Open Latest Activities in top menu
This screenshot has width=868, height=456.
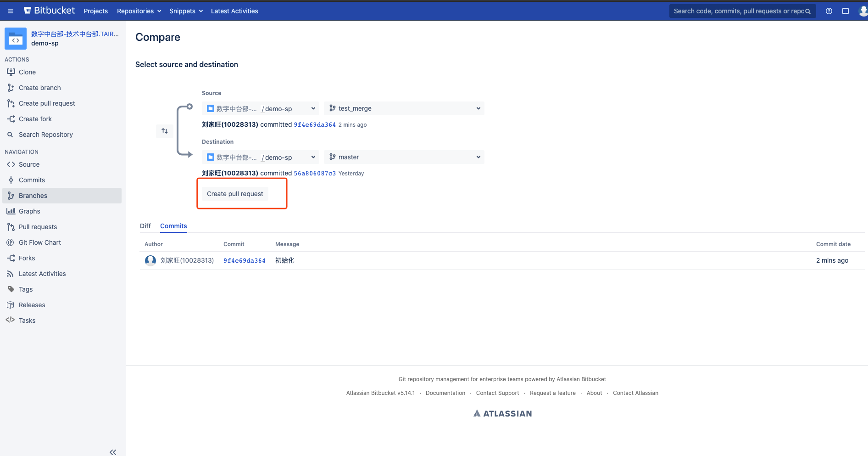234,11
